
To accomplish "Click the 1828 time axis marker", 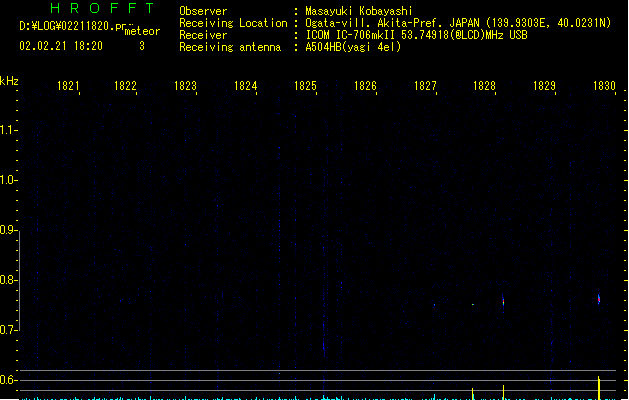I will (x=484, y=86).
